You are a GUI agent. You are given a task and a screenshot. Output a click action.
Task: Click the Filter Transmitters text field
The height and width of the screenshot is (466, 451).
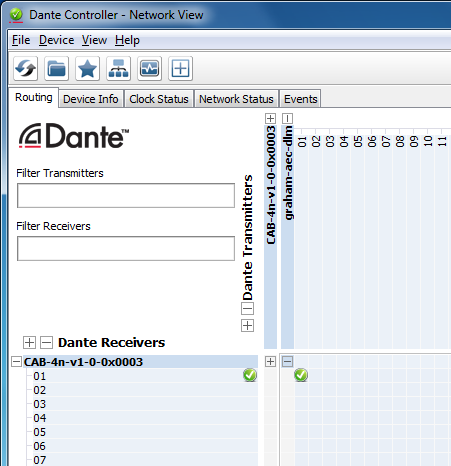click(x=126, y=195)
